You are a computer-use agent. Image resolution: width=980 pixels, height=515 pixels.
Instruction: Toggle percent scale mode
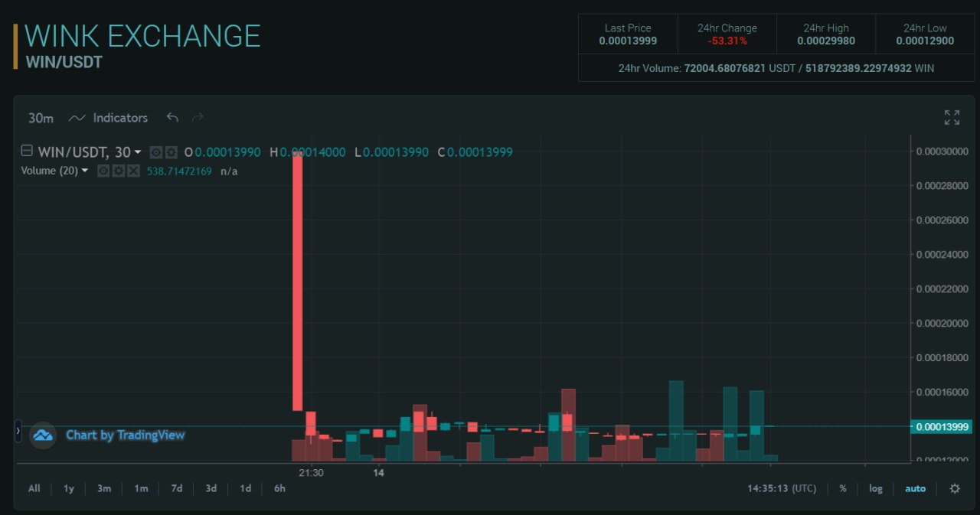[x=843, y=488]
